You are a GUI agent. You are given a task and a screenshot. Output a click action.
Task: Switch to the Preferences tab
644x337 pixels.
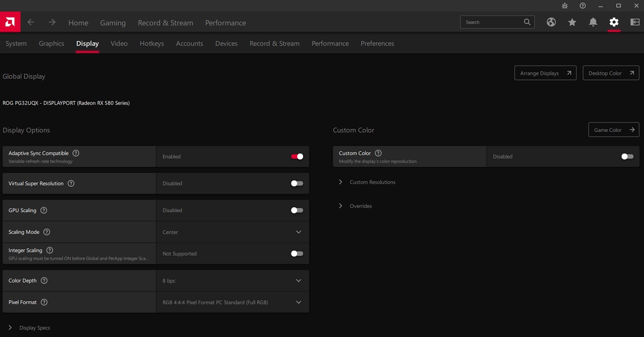coord(377,44)
